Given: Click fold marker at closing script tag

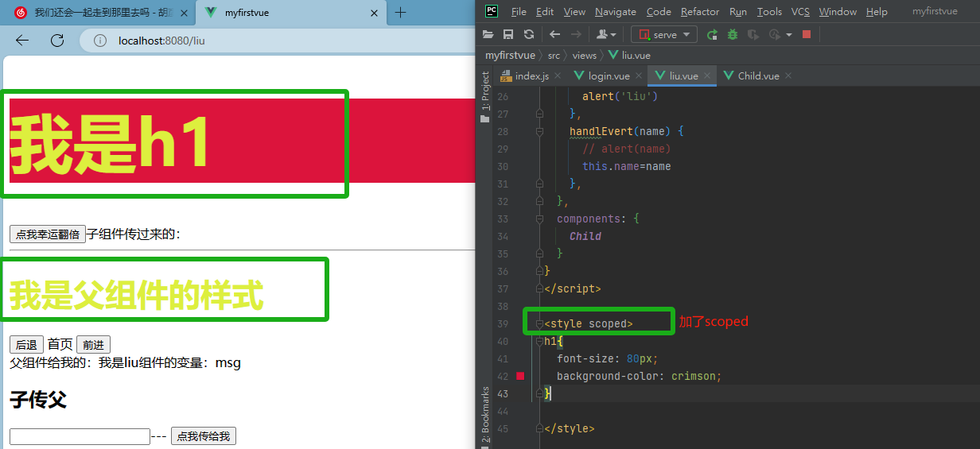Looking at the screenshot, I should point(539,288).
